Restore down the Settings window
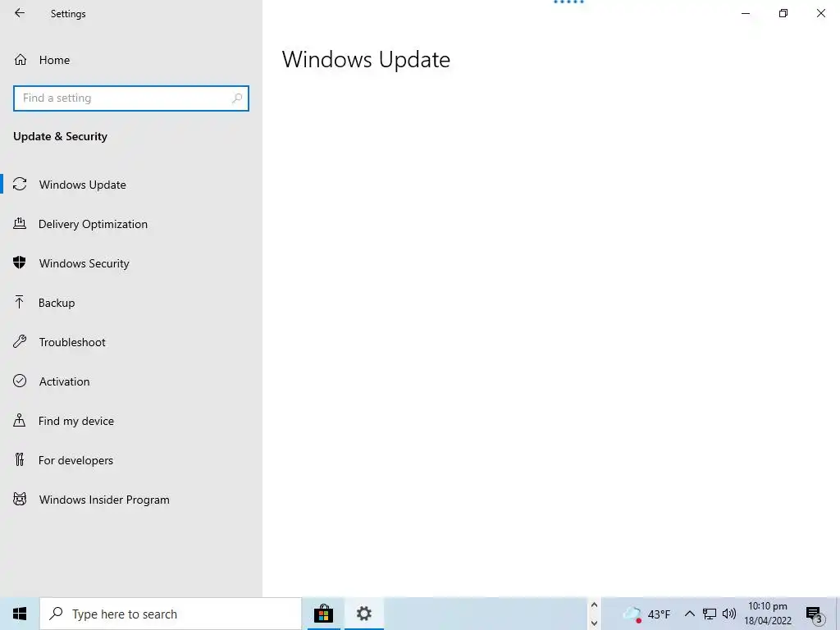The width and height of the screenshot is (840, 630). point(783,13)
